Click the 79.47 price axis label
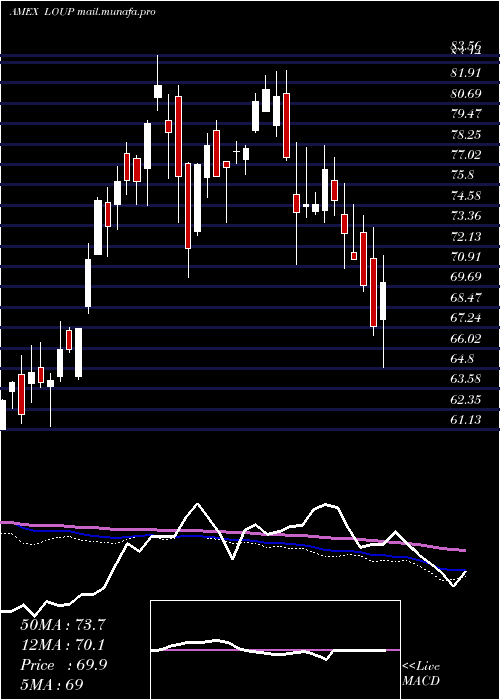 pos(466,113)
